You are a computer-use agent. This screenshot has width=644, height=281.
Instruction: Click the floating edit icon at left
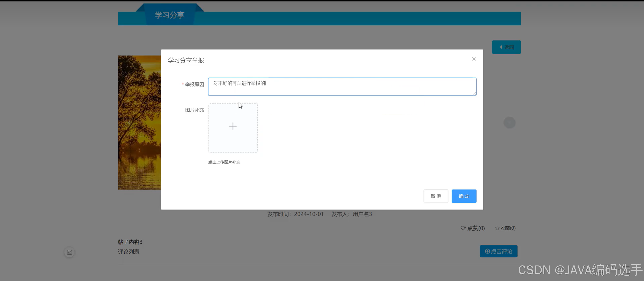(69, 252)
